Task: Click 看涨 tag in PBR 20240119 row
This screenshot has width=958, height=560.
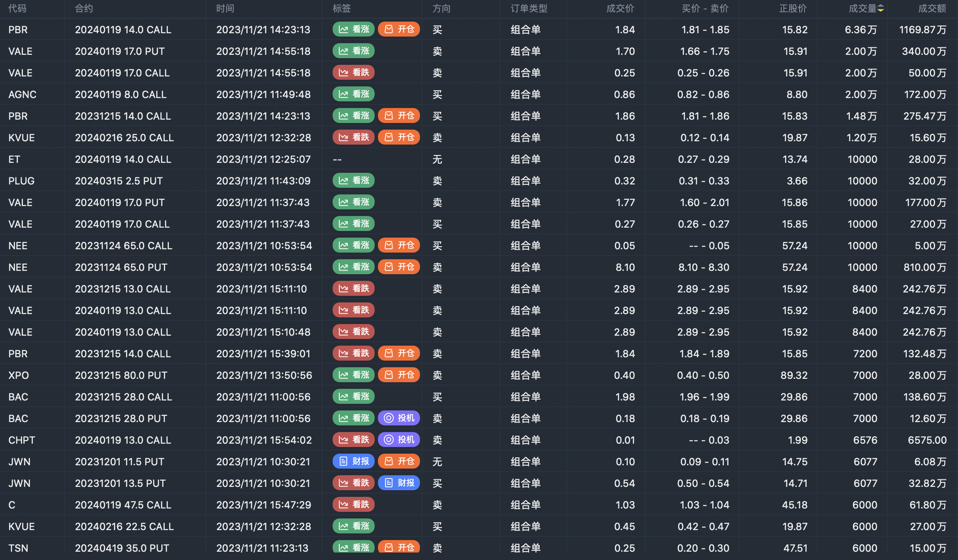Action: [353, 29]
